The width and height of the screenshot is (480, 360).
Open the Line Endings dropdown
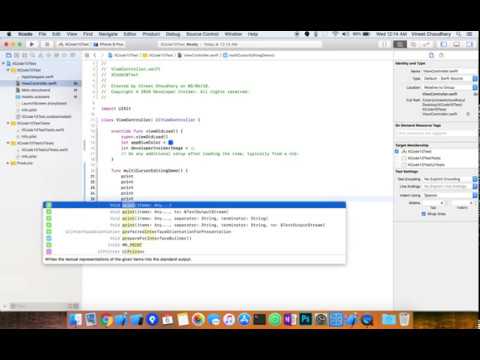(450, 187)
